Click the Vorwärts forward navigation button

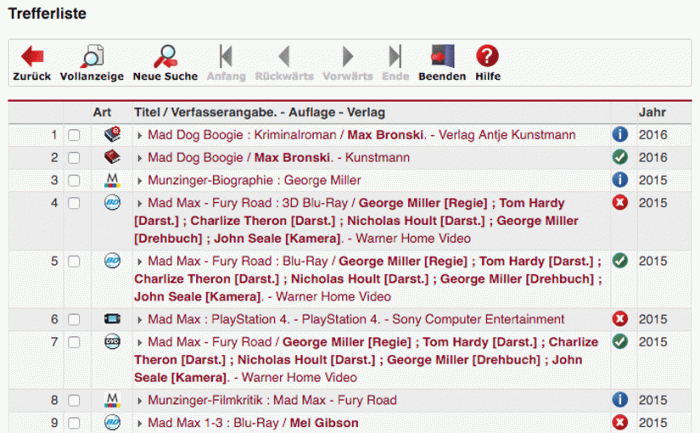tap(347, 62)
